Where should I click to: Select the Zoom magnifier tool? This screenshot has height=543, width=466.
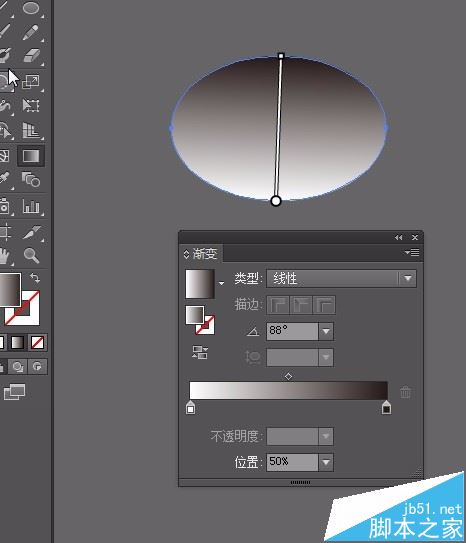(x=31, y=256)
